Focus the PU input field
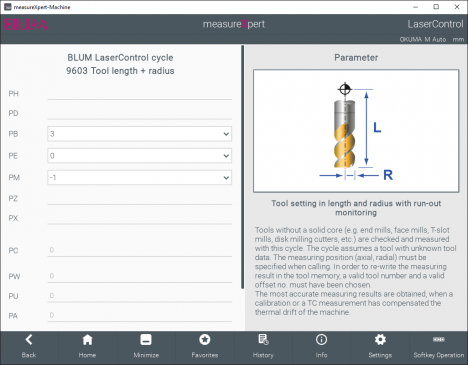The width and height of the screenshot is (468, 365). click(139, 296)
